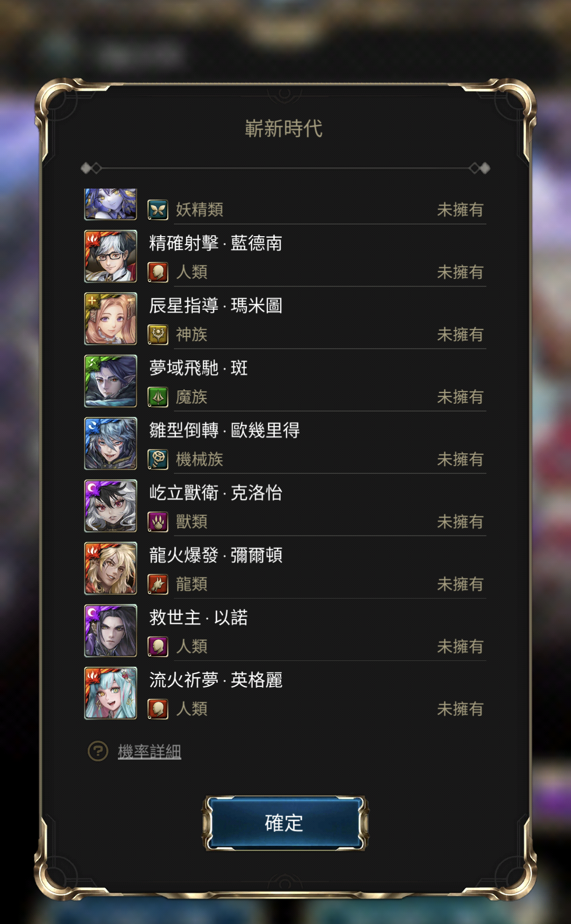Click the red 龍類 race icon
The image size is (571, 924).
(x=158, y=584)
